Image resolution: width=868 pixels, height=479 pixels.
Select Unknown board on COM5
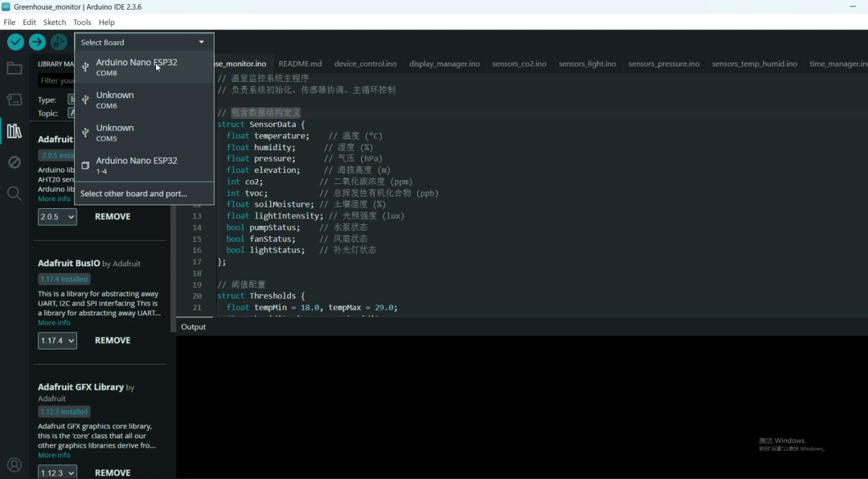(x=144, y=133)
